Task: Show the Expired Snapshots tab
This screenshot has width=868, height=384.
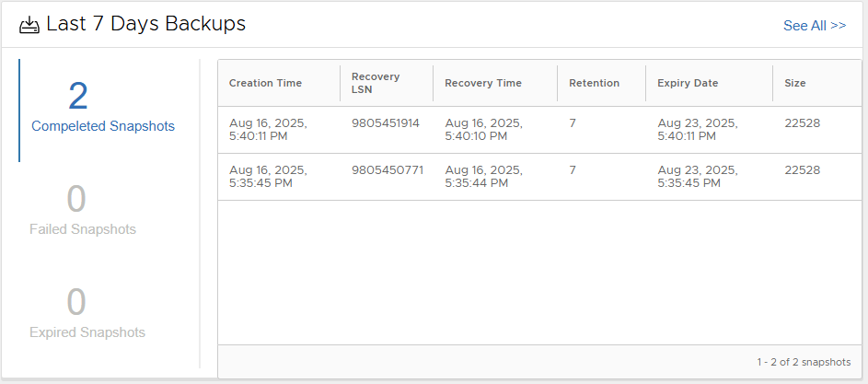Action: [87, 332]
